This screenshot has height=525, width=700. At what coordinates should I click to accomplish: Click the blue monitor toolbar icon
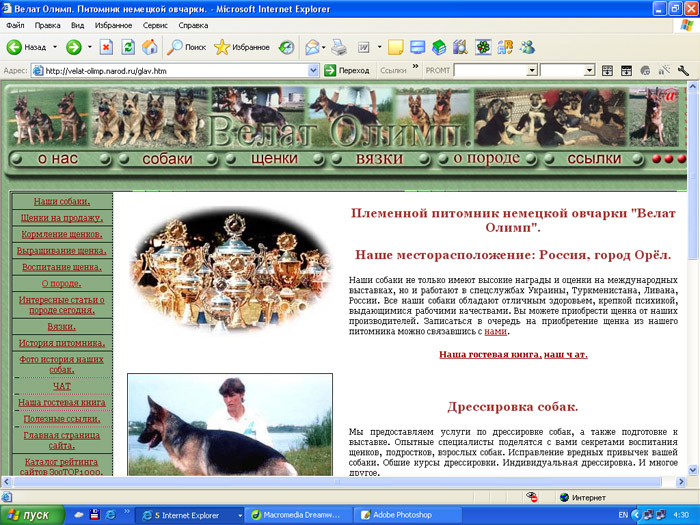point(417,47)
